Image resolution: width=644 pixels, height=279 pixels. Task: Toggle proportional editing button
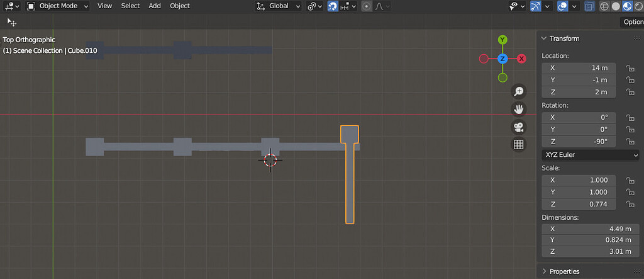pyautogui.click(x=367, y=6)
